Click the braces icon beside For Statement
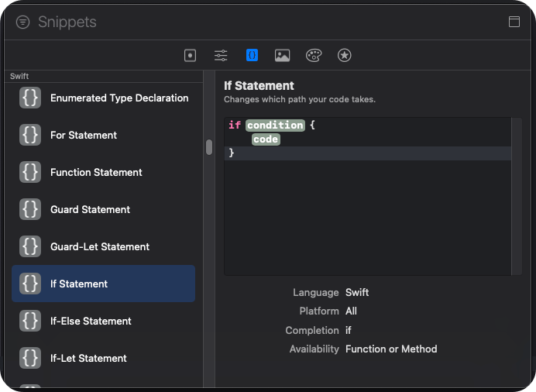The width and height of the screenshot is (536, 392). 30,135
